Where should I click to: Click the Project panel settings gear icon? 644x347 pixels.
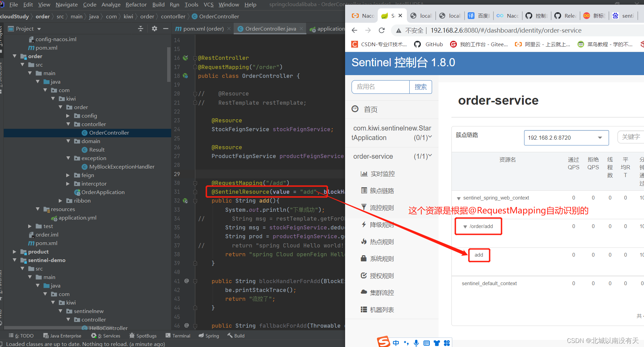155,29
